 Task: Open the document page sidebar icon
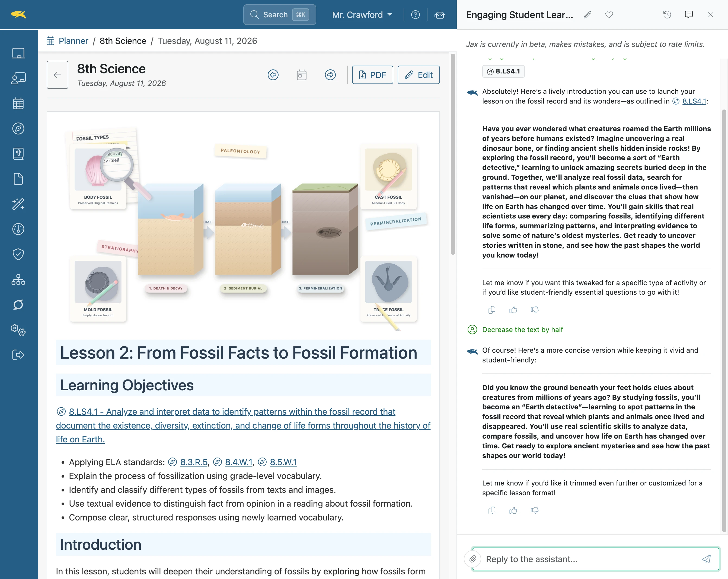[18, 179]
